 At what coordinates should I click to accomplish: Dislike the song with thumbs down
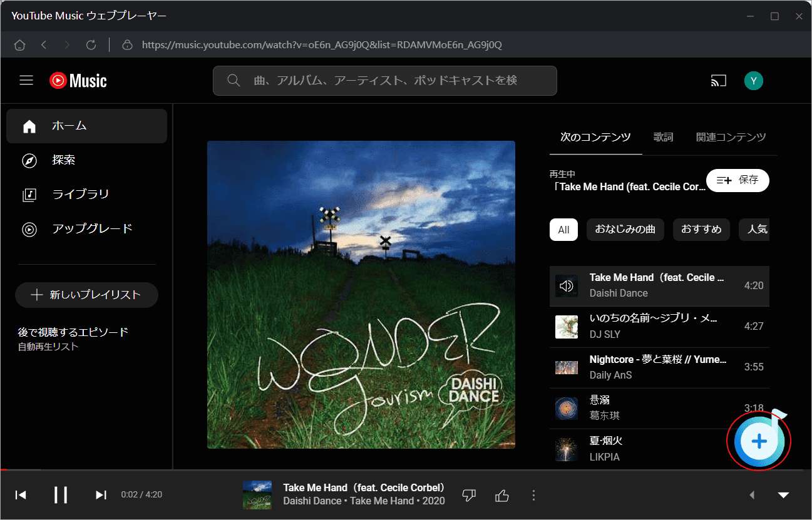469,496
